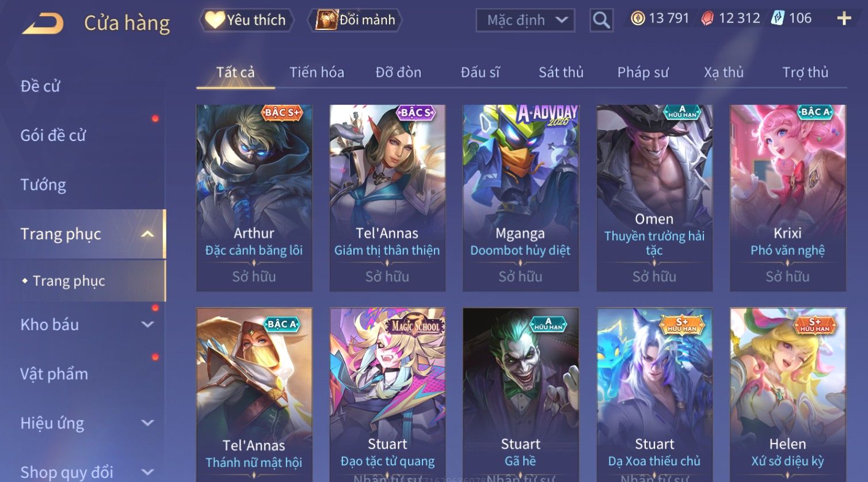Click the plus icon to add currency
868x482 pixels.
[x=844, y=19]
